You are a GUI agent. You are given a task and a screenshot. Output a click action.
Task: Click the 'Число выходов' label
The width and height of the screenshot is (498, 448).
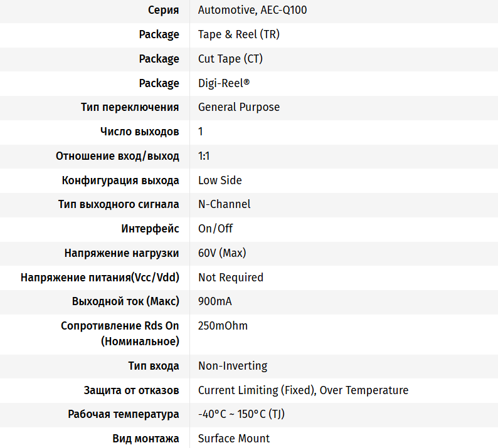pos(140,132)
